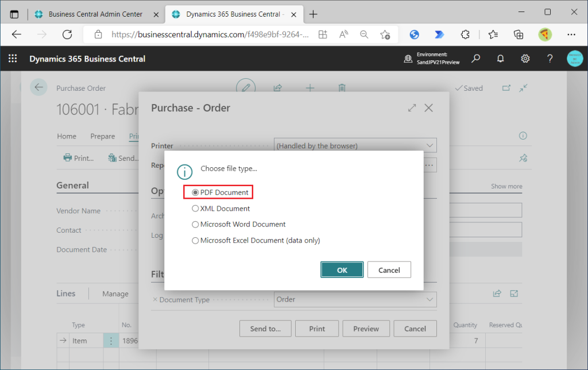
Task: Pick Microsoft Excel Document (data only)
Action: pos(256,241)
